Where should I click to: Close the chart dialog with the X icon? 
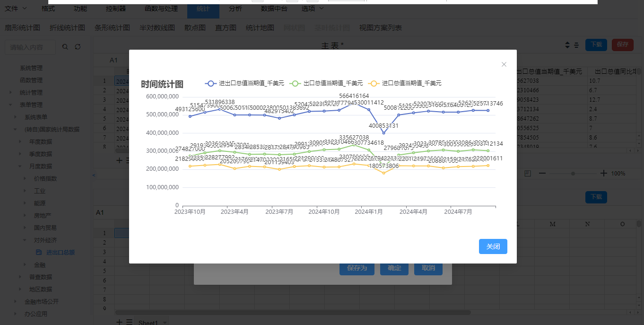click(504, 64)
